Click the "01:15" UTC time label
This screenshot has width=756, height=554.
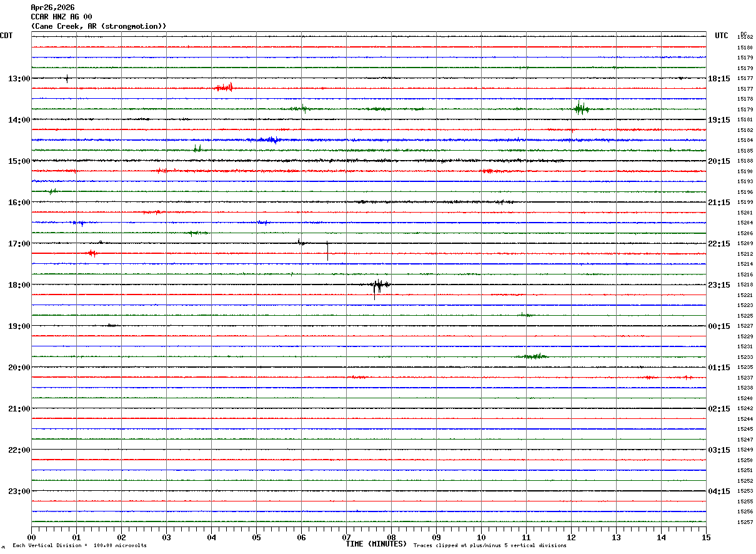(x=719, y=368)
